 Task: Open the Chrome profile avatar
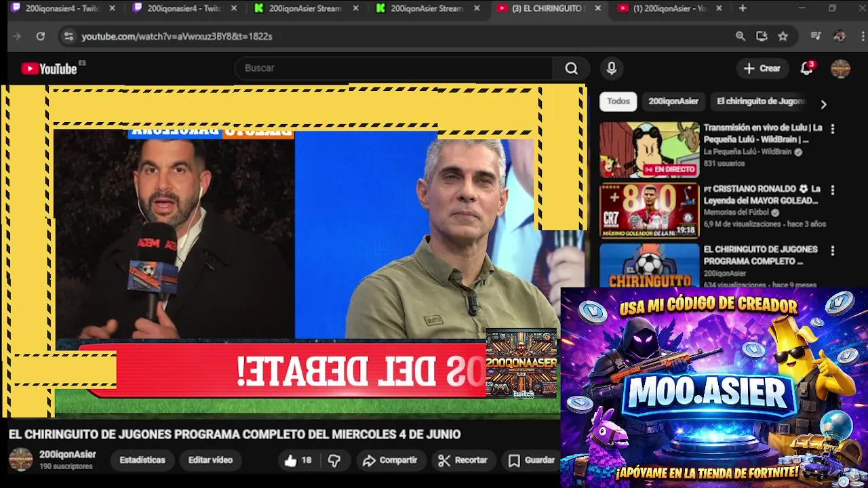click(840, 37)
